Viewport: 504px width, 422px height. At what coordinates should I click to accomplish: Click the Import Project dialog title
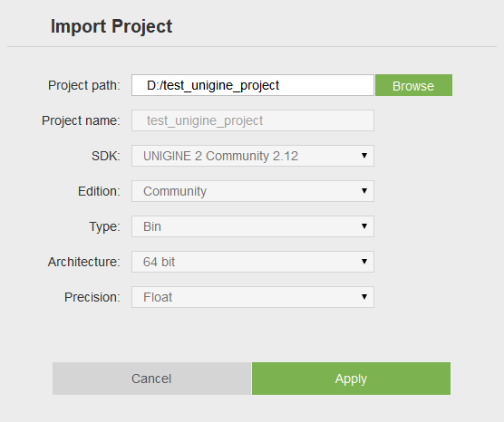click(111, 26)
